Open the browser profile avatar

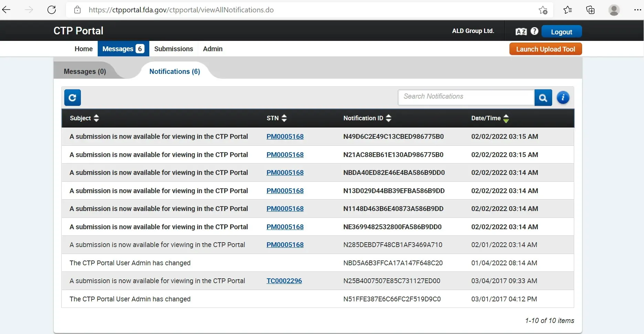point(614,10)
